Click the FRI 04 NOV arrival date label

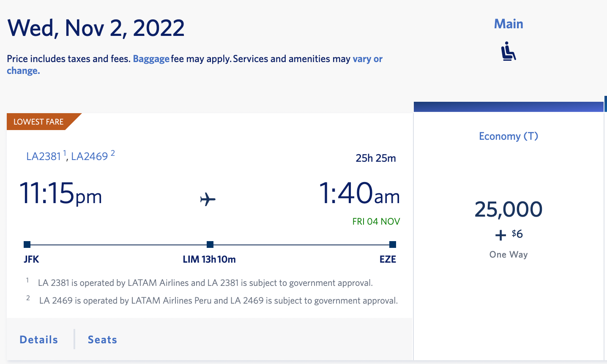tap(376, 221)
